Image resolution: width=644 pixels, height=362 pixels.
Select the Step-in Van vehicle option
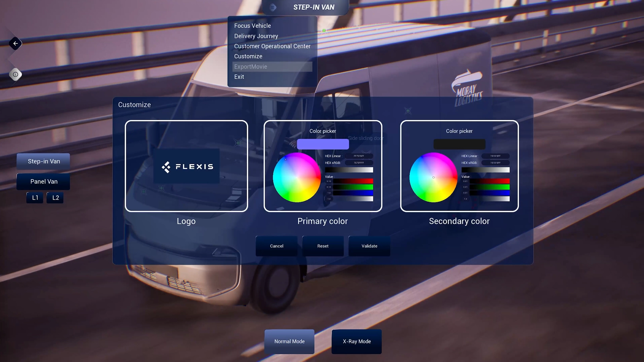pyautogui.click(x=43, y=161)
